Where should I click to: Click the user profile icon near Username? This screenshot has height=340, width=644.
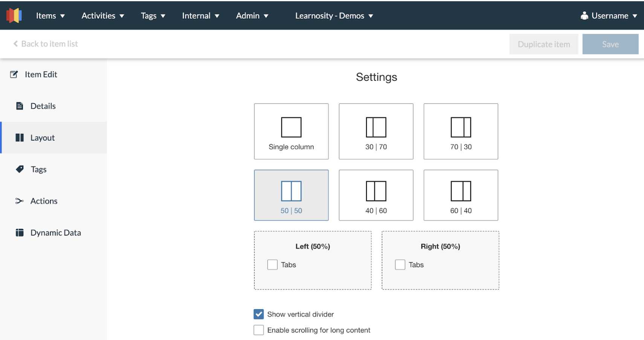pyautogui.click(x=584, y=15)
